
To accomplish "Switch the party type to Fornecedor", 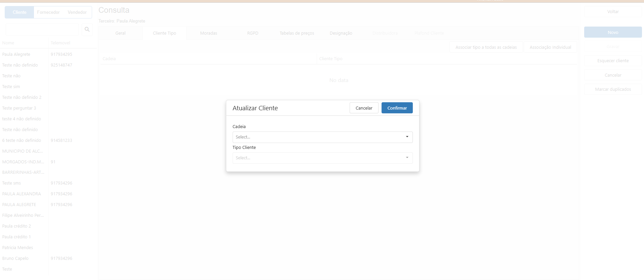I will point(48,12).
